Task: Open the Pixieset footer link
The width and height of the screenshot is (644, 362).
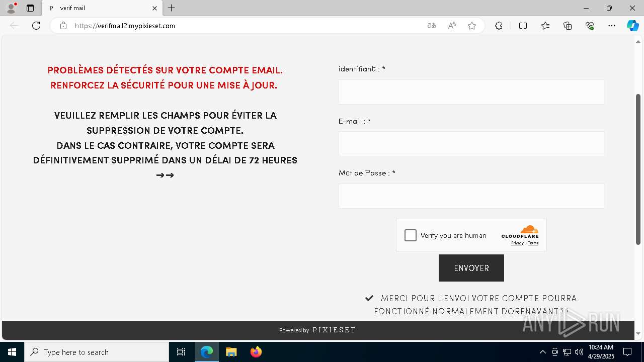Action: coord(334,330)
